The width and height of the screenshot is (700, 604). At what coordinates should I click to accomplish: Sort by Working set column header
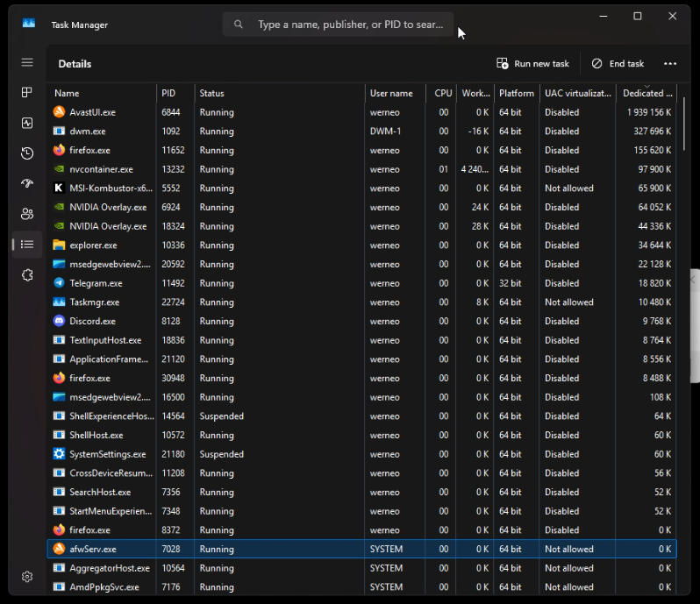tap(475, 93)
